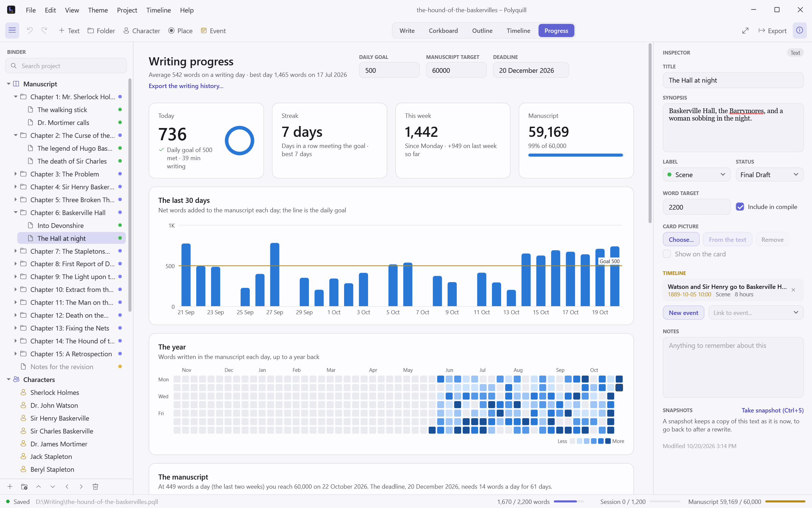Enable the Show on the card checkbox
Screen dimensions: 812x508
point(667,254)
